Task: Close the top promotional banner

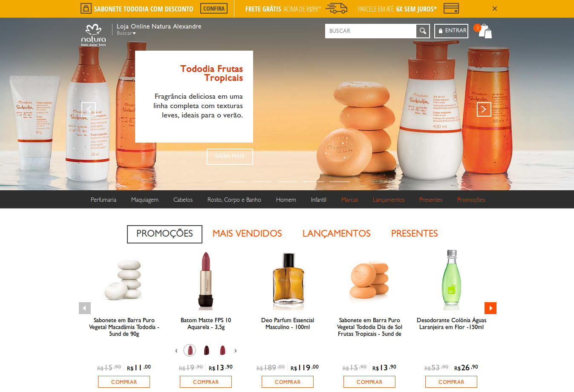Action: pos(495,9)
